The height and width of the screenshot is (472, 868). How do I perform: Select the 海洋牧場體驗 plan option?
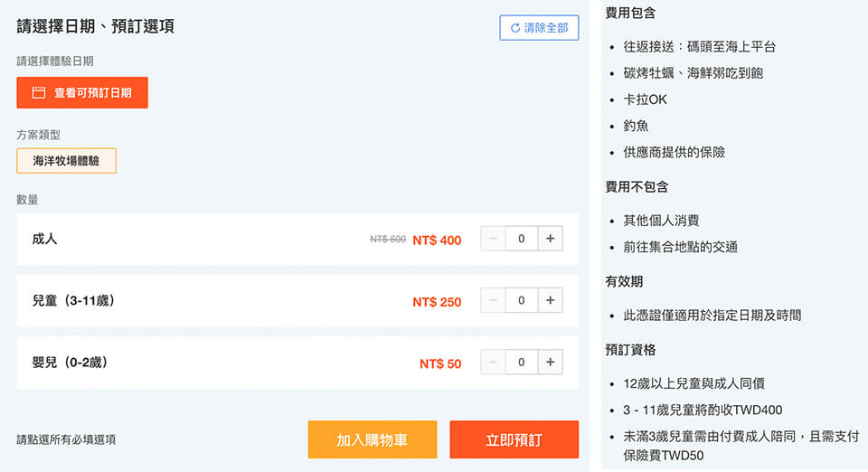click(66, 160)
